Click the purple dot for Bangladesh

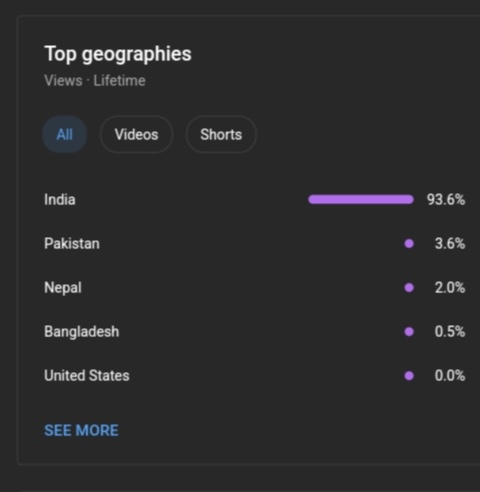[409, 332]
